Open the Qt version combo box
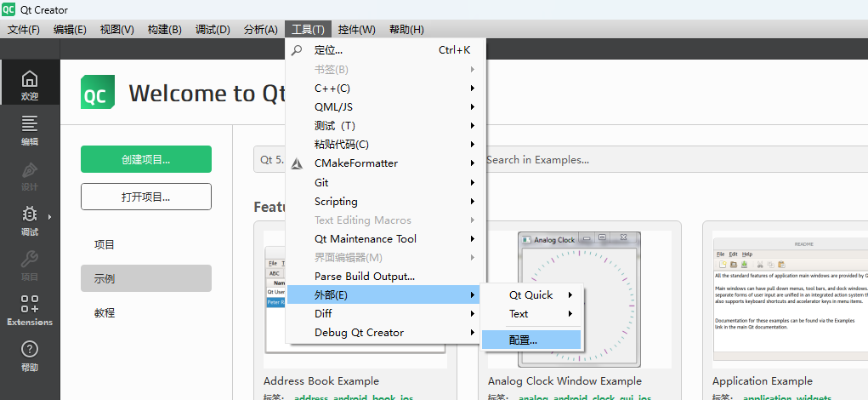Image resolution: width=868 pixels, height=400 pixels. click(270, 159)
